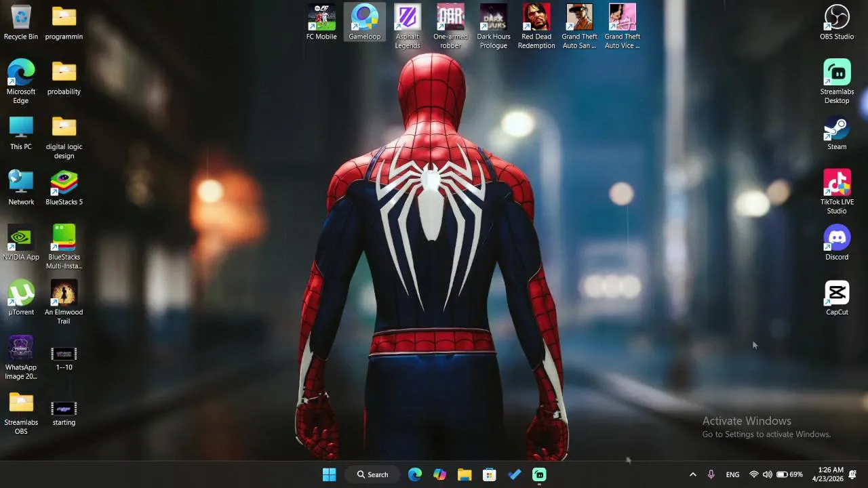Open the Windows Start menu
Screen dimensions: 868x488
pos(329,474)
